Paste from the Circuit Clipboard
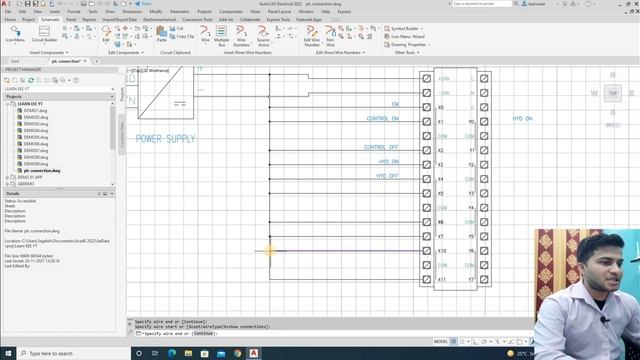The width and height of the screenshot is (640, 360). (162, 34)
